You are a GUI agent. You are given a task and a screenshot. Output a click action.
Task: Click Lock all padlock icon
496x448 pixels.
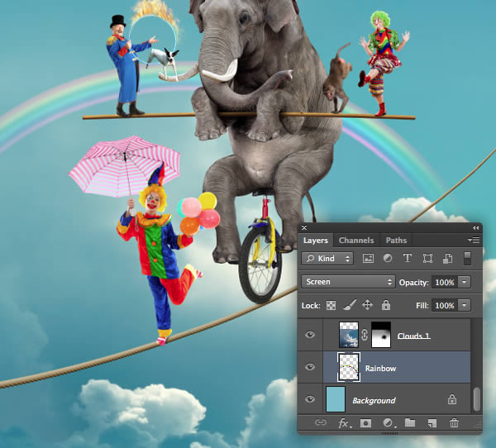coord(385,305)
